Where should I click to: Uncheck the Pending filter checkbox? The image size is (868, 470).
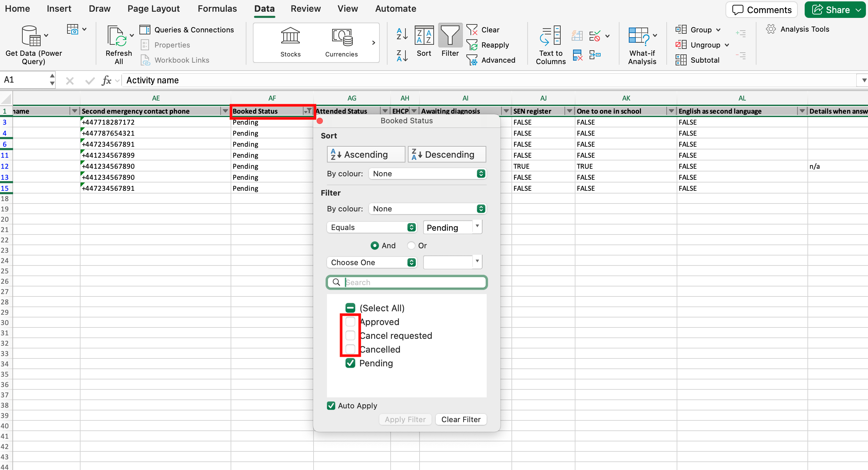click(350, 363)
